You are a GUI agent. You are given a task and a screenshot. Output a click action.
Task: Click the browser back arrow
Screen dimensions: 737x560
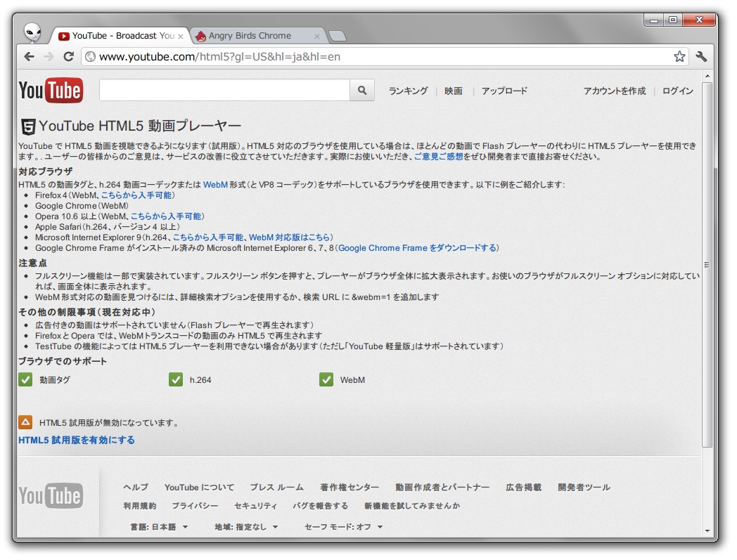pos(28,57)
